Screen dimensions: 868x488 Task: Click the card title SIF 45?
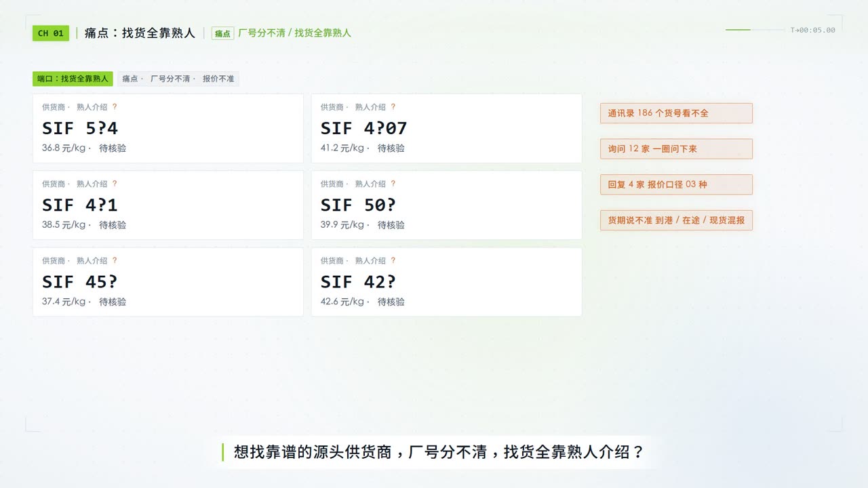(x=80, y=281)
